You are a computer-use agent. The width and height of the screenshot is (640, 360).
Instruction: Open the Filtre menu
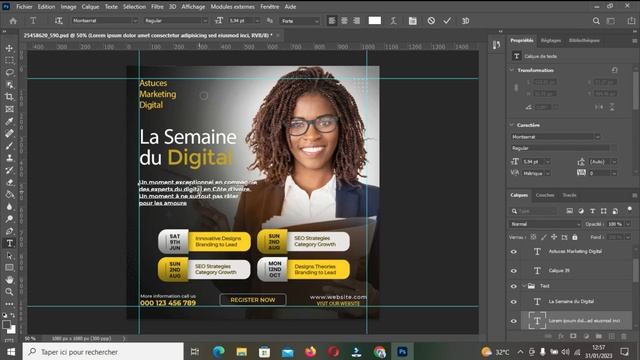coord(157,7)
